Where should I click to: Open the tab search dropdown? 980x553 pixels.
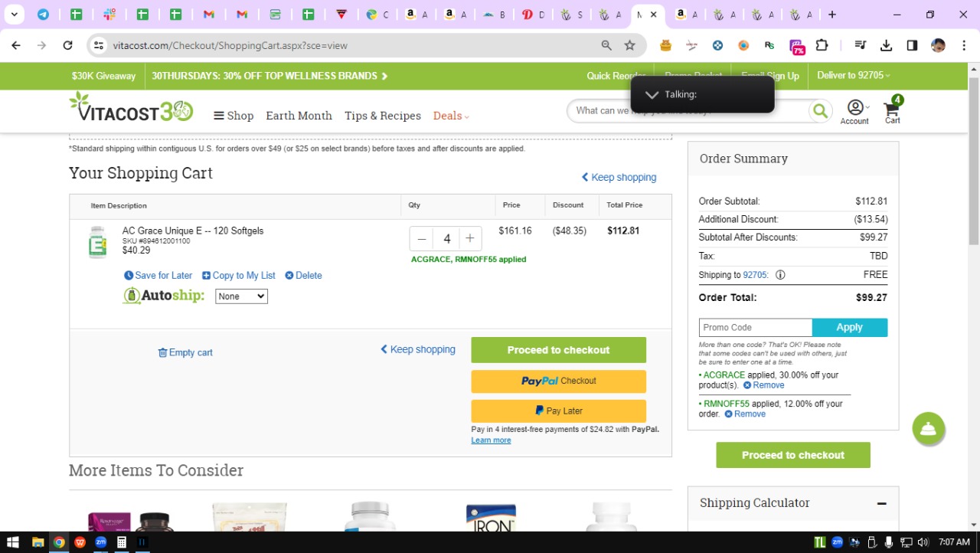point(14,15)
